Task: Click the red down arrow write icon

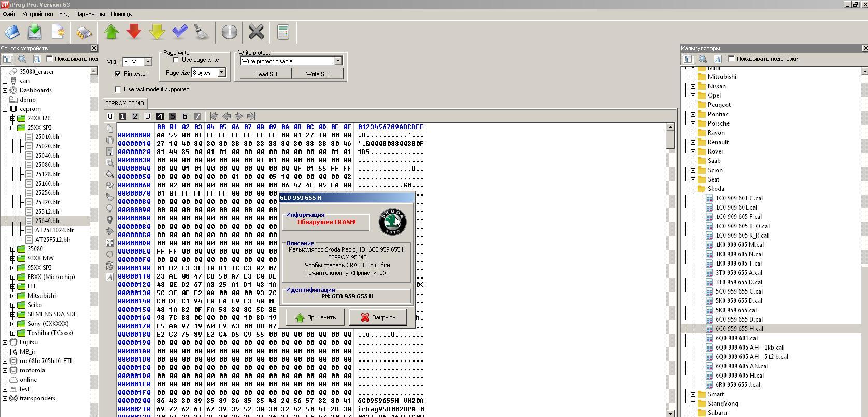Action: pos(134,32)
